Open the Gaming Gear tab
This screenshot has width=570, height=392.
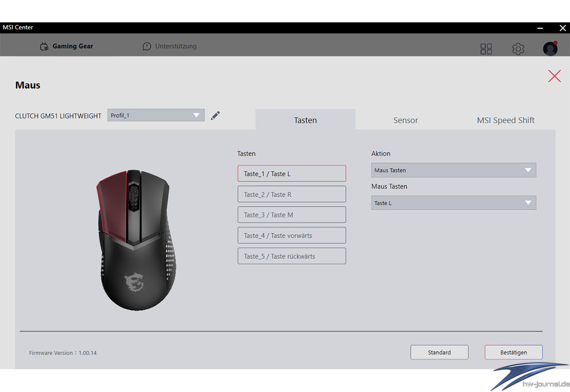click(66, 47)
